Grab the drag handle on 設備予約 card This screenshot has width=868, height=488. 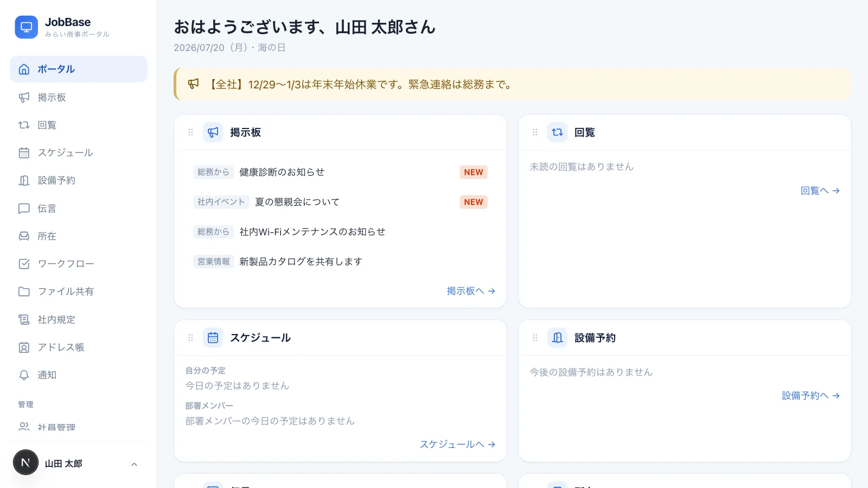(535, 338)
